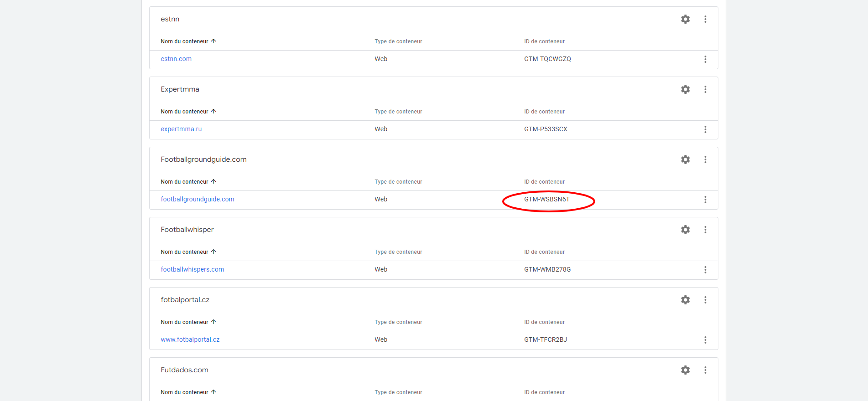Open more options for expertmma.ru container row
This screenshot has width=868, height=401.
coord(705,129)
